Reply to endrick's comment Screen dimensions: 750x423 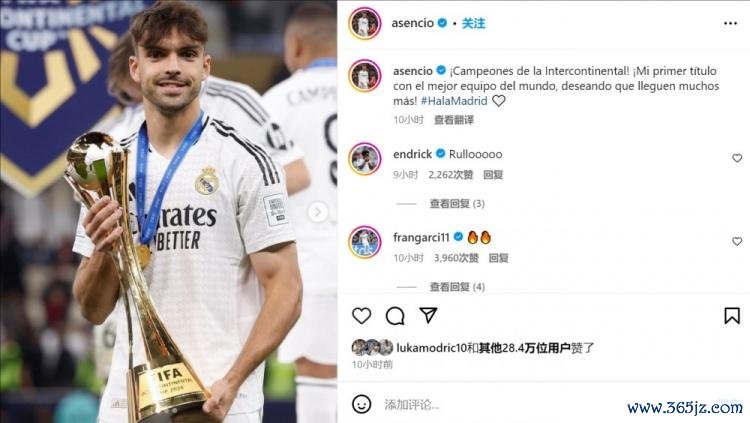click(493, 175)
